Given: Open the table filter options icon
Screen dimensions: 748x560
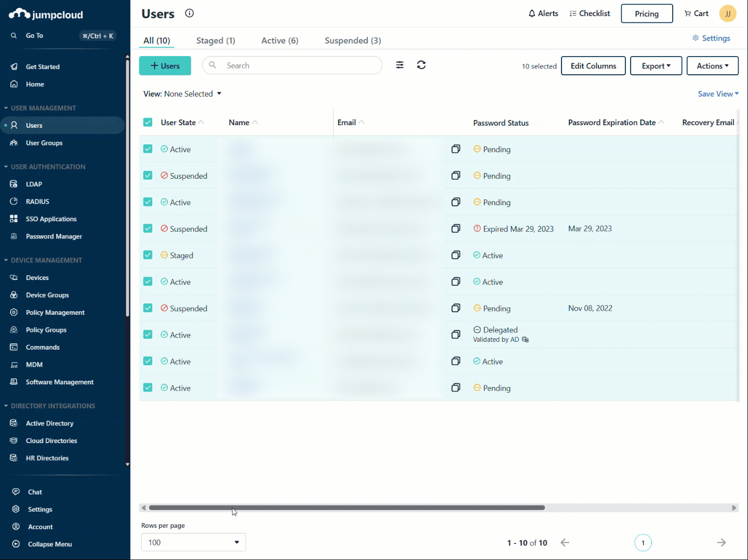Looking at the screenshot, I should click(x=400, y=65).
